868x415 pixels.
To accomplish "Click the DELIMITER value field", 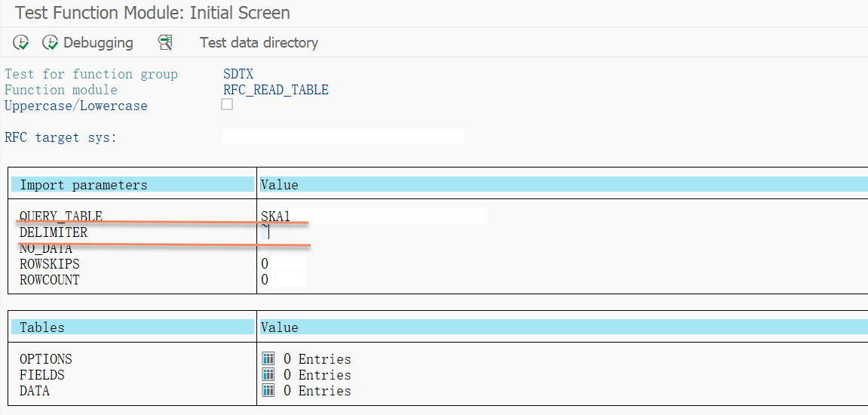I will click(265, 232).
